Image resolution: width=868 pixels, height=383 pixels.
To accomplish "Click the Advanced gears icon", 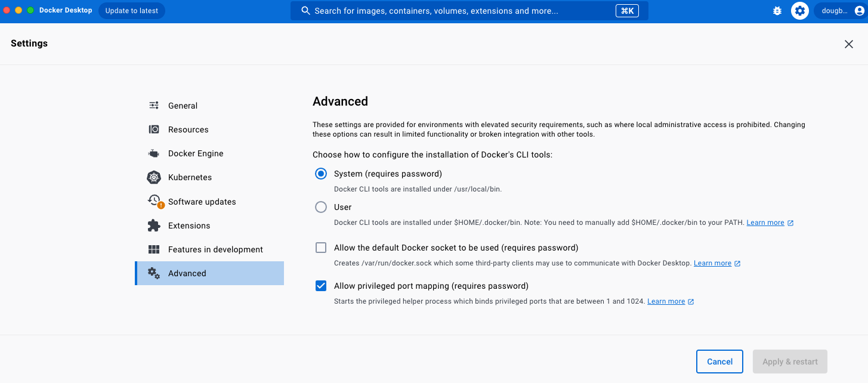I will (x=154, y=273).
